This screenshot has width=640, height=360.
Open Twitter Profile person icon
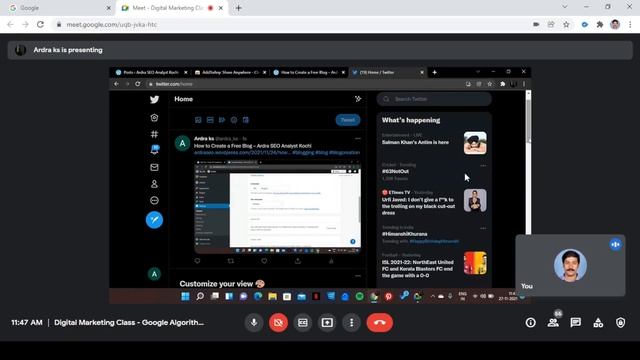click(x=154, y=184)
